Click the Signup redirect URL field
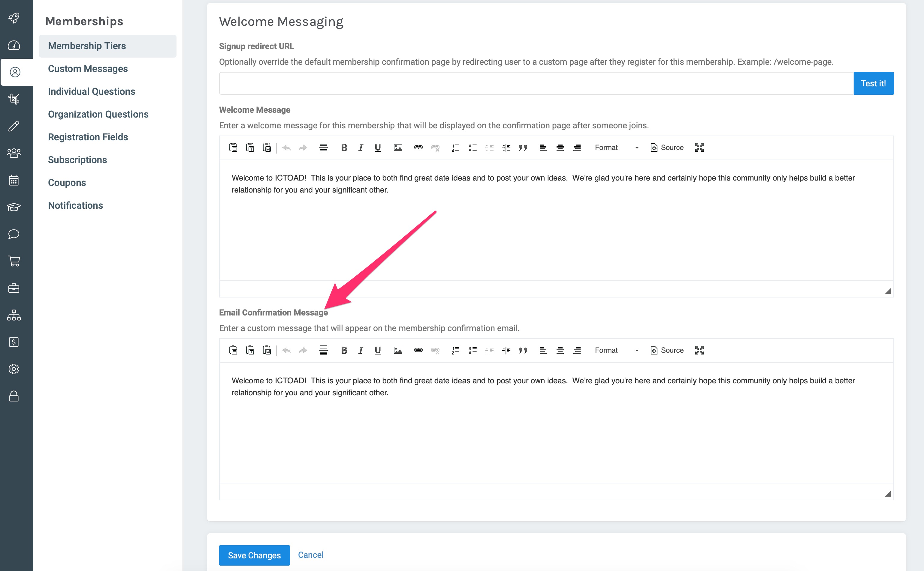The height and width of the screenshot is (571, 924). point(536,83)
